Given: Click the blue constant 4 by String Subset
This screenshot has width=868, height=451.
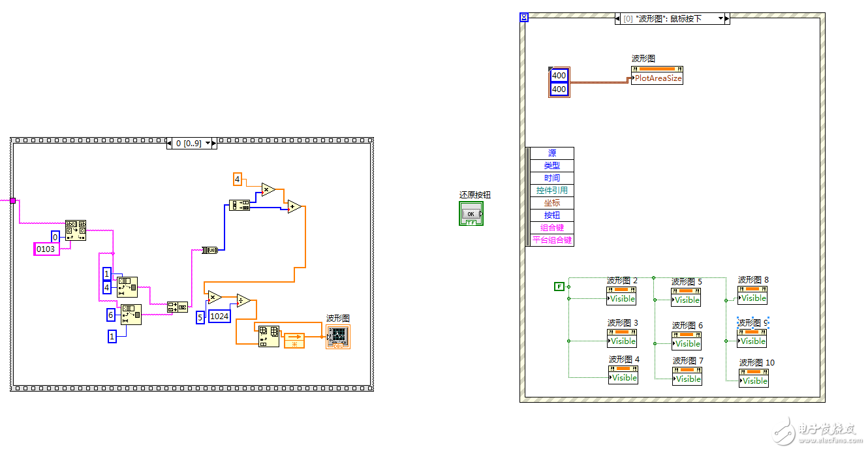Looking at the screenshot, I should (107, 287).
